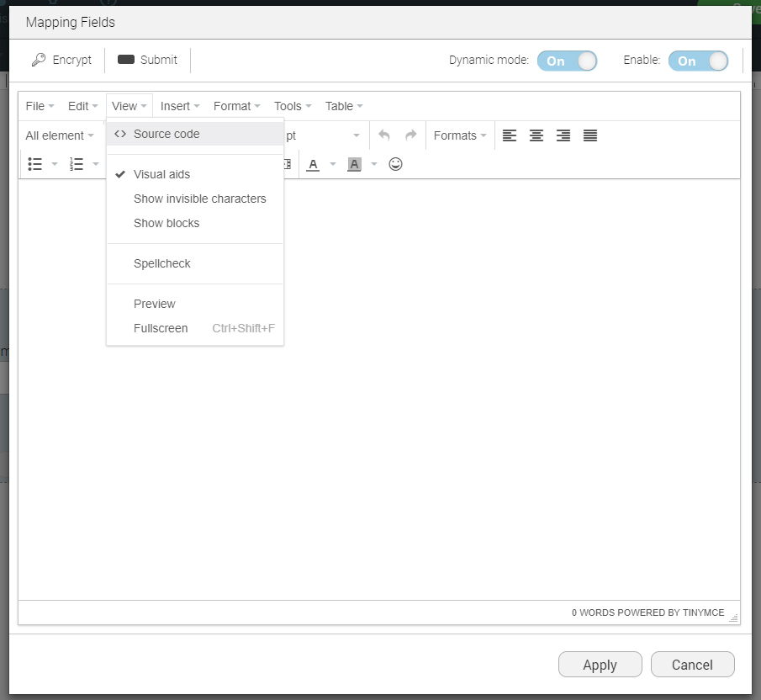Click the Redo arrow icon
The image size is (761, 700).
coord(410,135)
